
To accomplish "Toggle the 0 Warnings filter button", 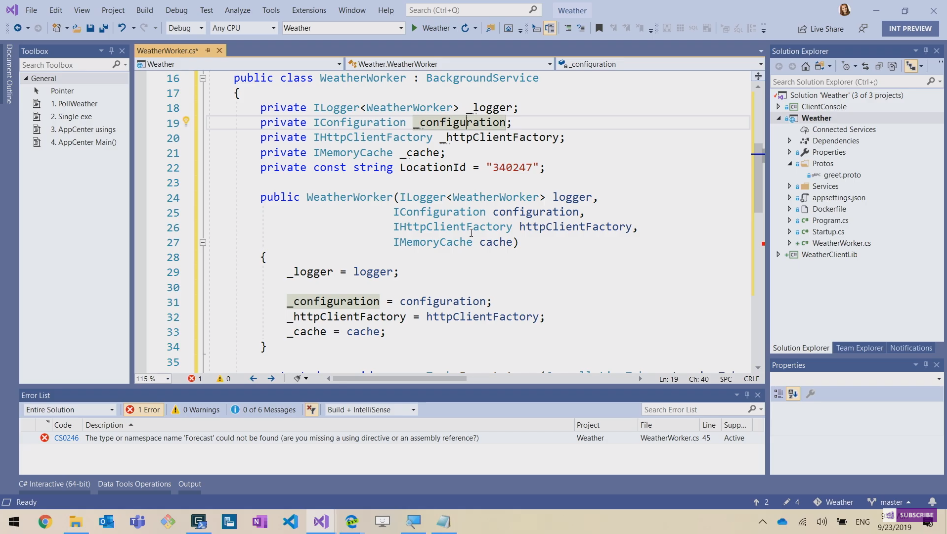I will coord(196,410).
